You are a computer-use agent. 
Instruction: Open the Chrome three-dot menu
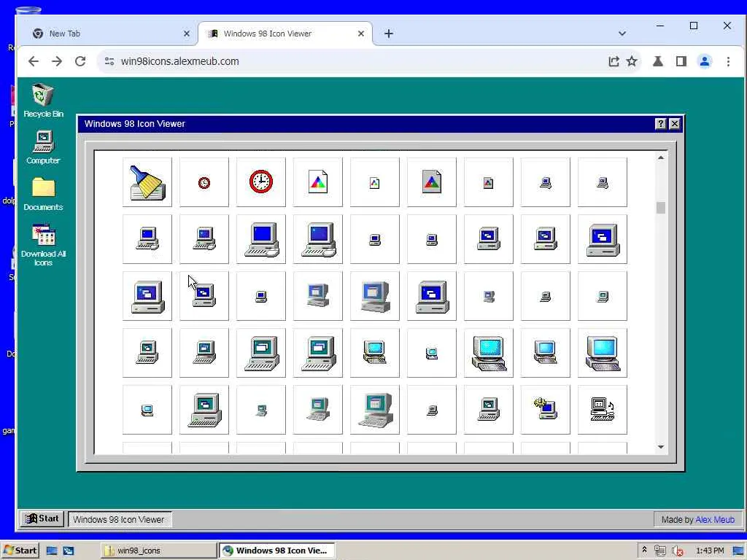(x=728, y=61)
